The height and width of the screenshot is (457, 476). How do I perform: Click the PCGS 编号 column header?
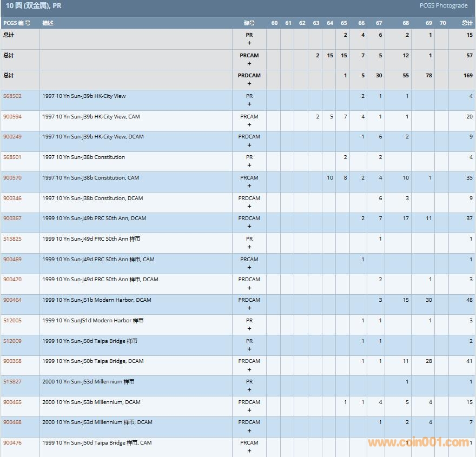17,23
